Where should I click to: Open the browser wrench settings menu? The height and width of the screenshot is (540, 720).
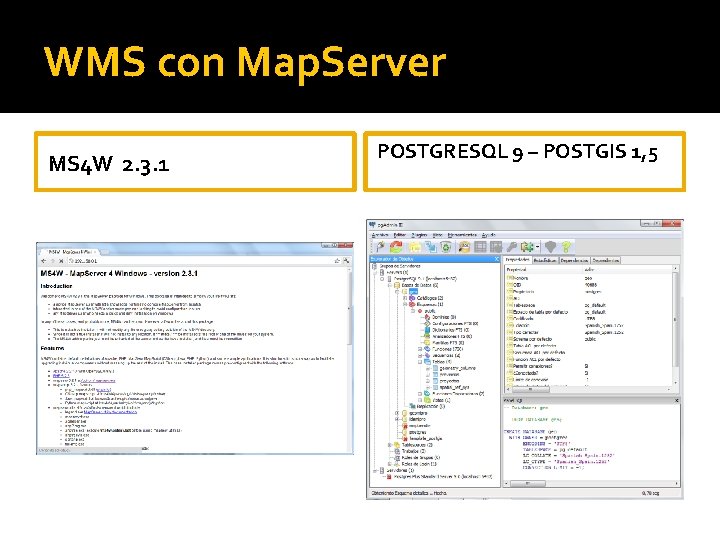click(x=346, y=261)
